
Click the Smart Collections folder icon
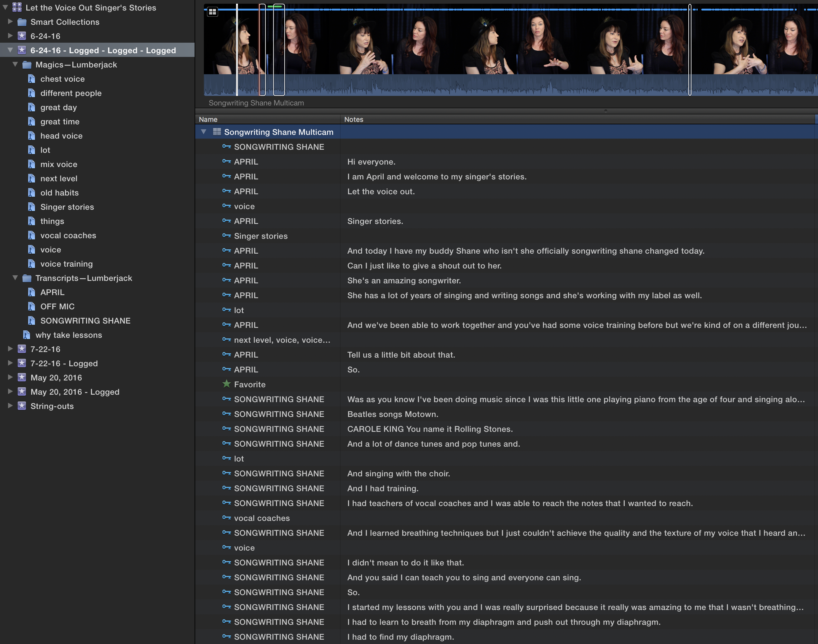click(x=22, y=22)
